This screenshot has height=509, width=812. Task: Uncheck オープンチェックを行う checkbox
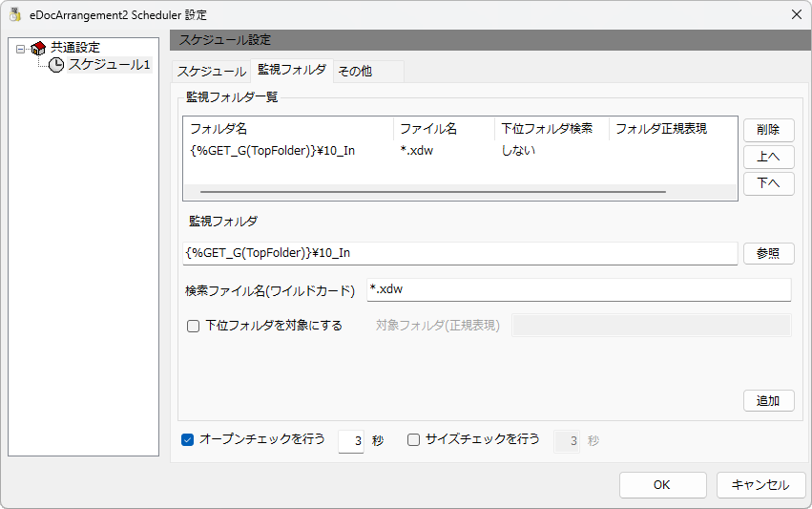(x=187, y=439)
